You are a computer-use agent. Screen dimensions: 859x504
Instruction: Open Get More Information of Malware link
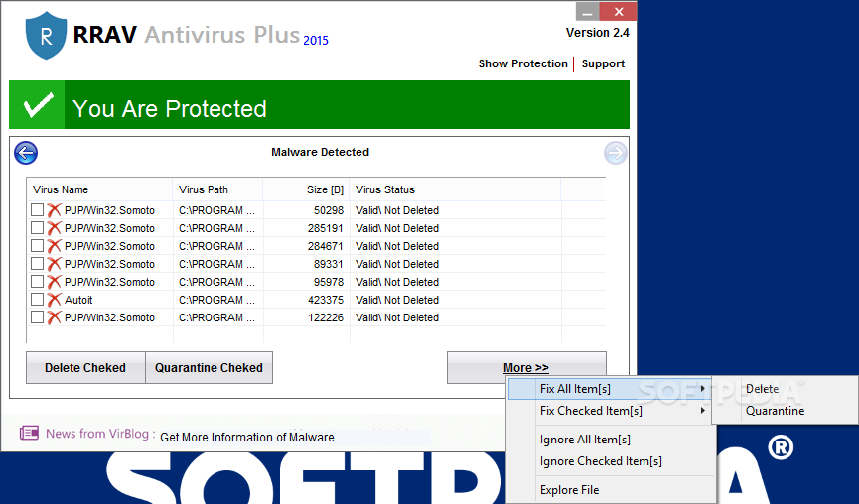tap(247, 438)
